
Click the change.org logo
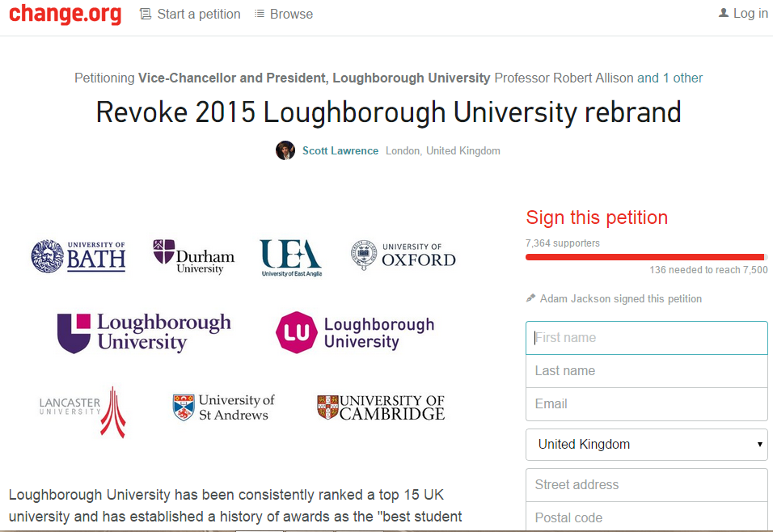pos(65,14)
